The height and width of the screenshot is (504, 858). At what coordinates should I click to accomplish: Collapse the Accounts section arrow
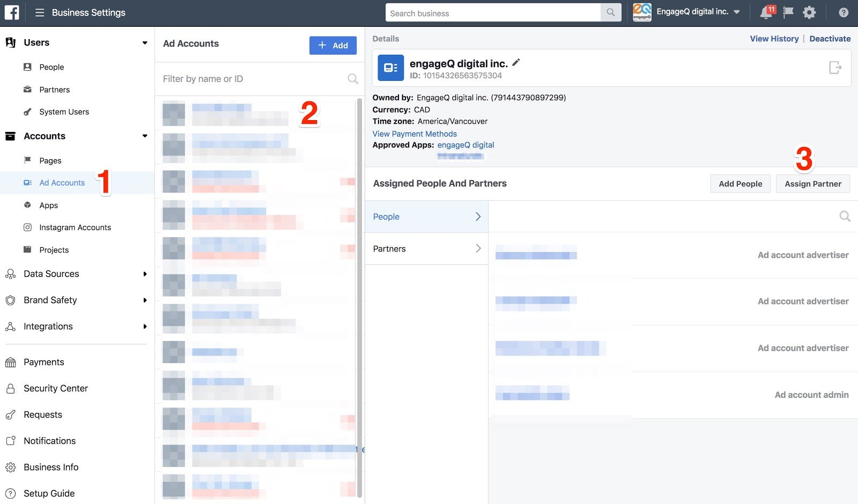[145, 136]
